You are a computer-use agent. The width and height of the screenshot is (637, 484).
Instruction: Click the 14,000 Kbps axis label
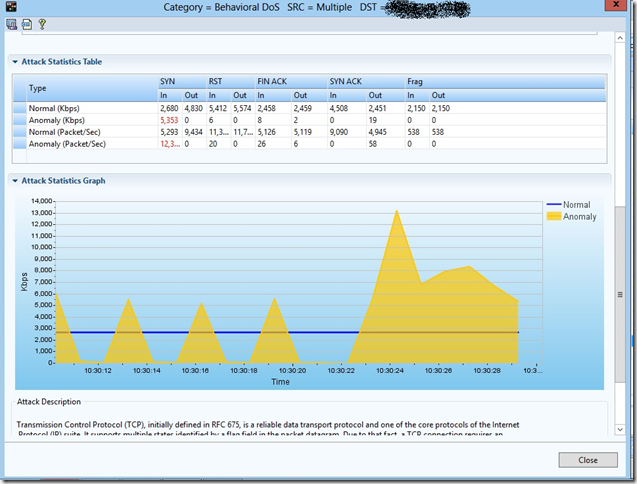tap(42, 201)
